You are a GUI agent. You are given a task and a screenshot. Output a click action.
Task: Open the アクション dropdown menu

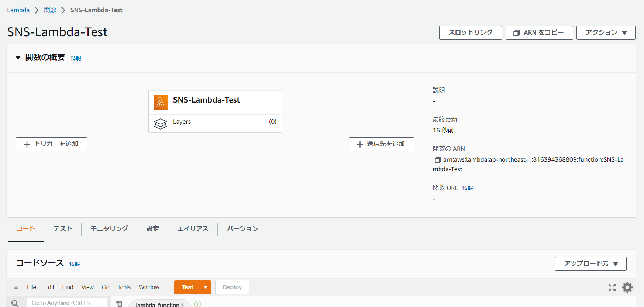pyautogui.click(x=606, y=33)
